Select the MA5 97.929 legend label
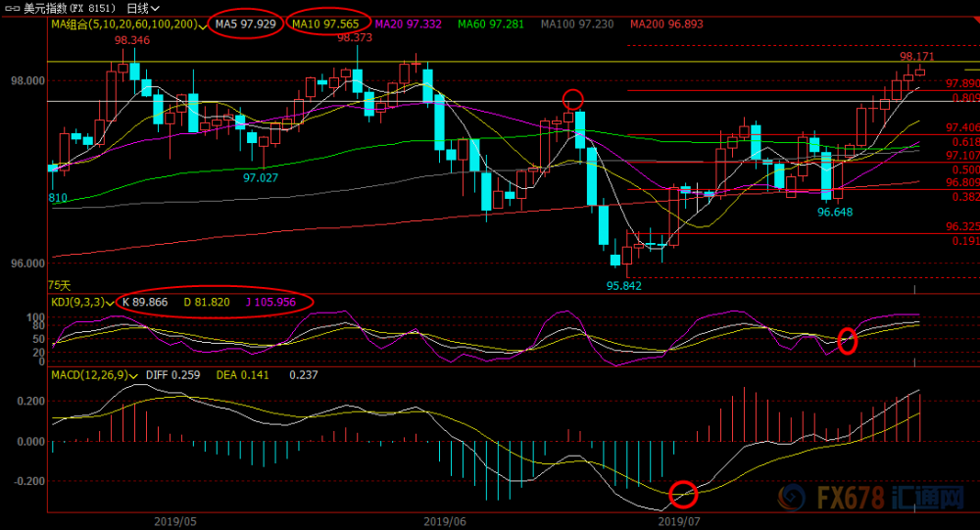 (x=246, y=24)
